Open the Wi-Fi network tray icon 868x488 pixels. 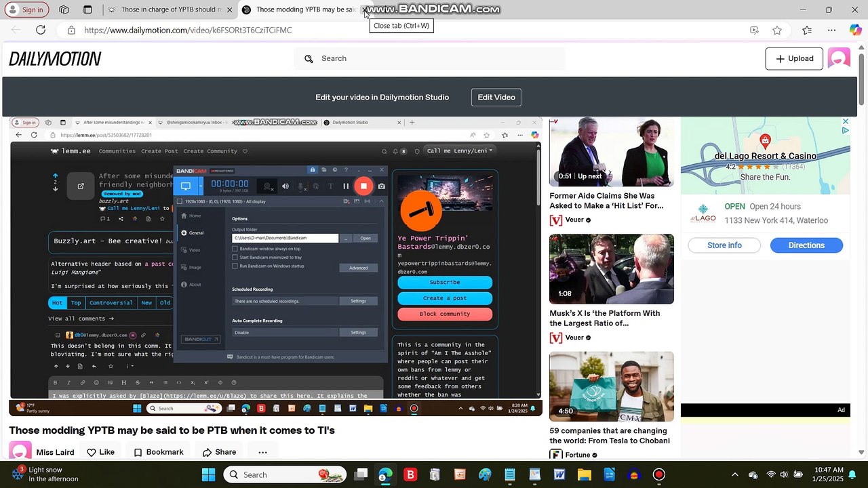770,474
